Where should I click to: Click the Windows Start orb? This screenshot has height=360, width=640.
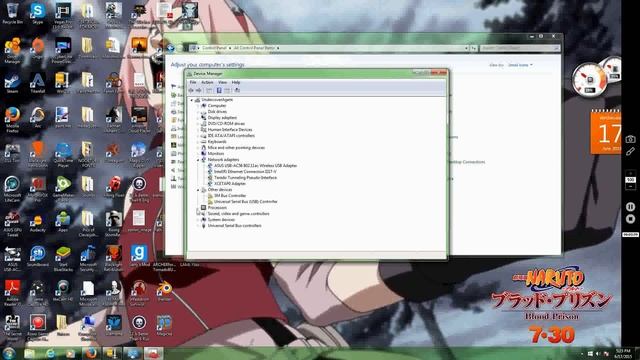9,353
